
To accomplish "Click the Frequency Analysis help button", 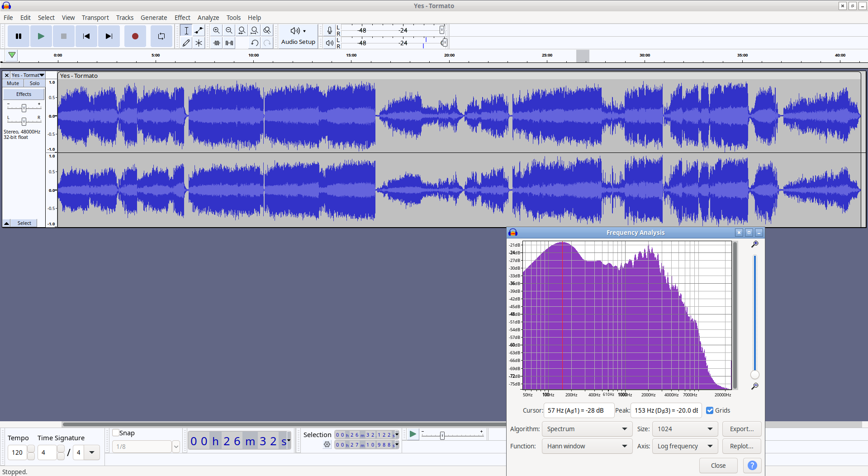I will click(x=752, y=466).
